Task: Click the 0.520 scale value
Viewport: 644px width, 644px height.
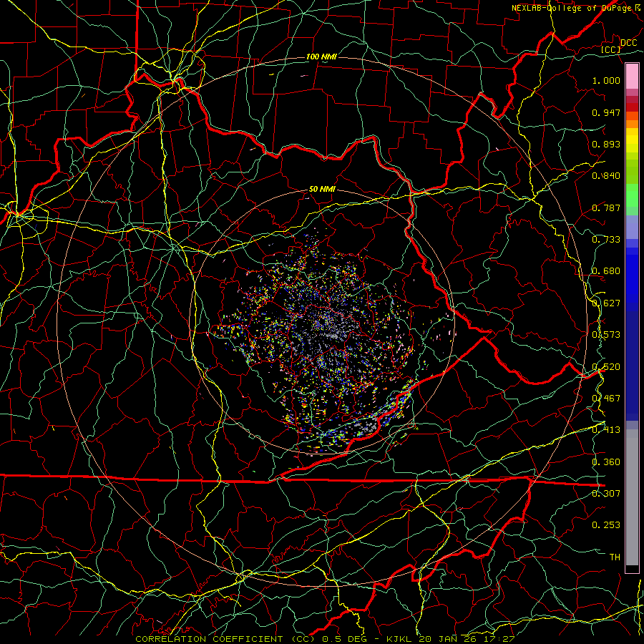Action: pos(606,367)
